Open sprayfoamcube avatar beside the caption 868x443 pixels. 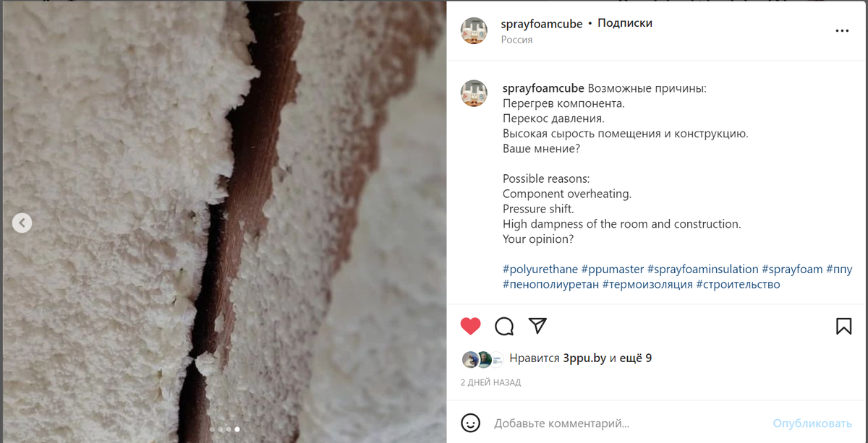coord(475,94)
